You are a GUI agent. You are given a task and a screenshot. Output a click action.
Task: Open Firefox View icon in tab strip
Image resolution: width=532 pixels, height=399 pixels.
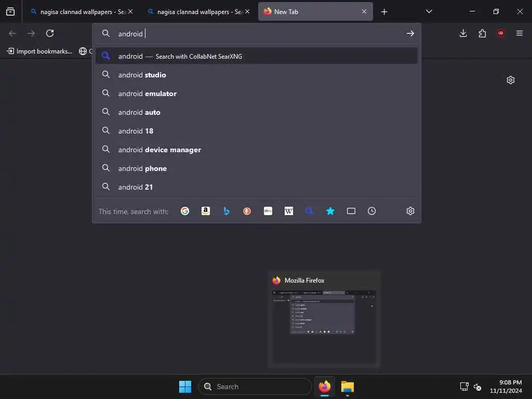pyautogui.click(x=10, y=11)
